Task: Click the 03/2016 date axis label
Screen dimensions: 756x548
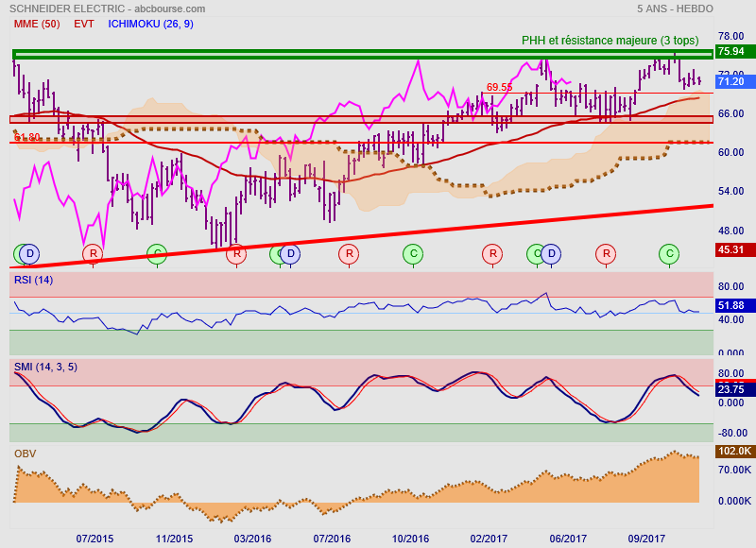Action: (252, 539)
